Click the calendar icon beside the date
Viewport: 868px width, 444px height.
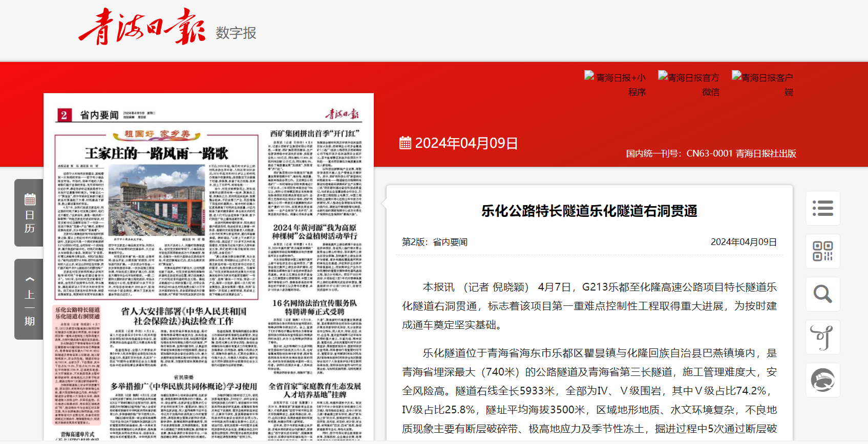(x=405, y=143)
